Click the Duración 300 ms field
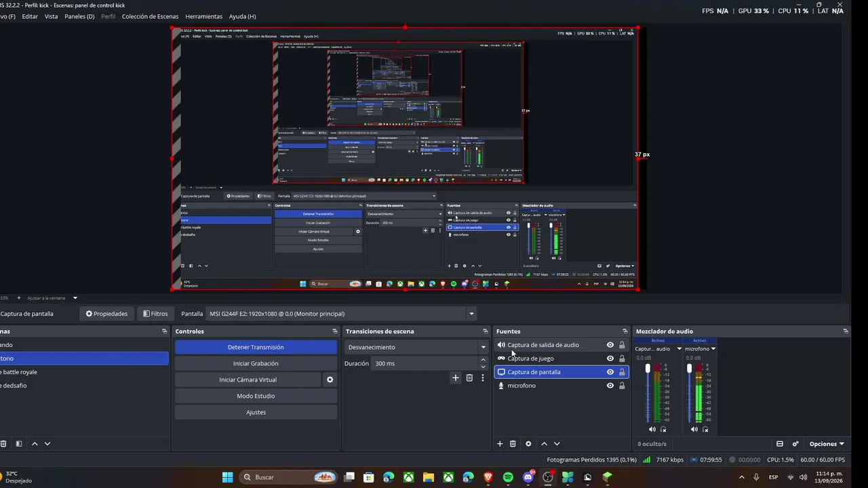Image resolution: width=868 pixels, height=488 pixels. pos(425,363)
